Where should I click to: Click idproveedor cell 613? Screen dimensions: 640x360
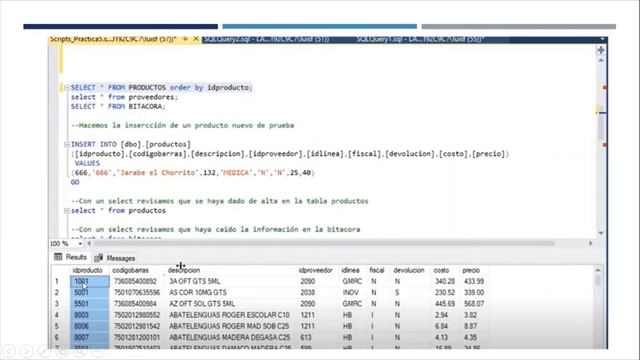(x=306, y=338)
